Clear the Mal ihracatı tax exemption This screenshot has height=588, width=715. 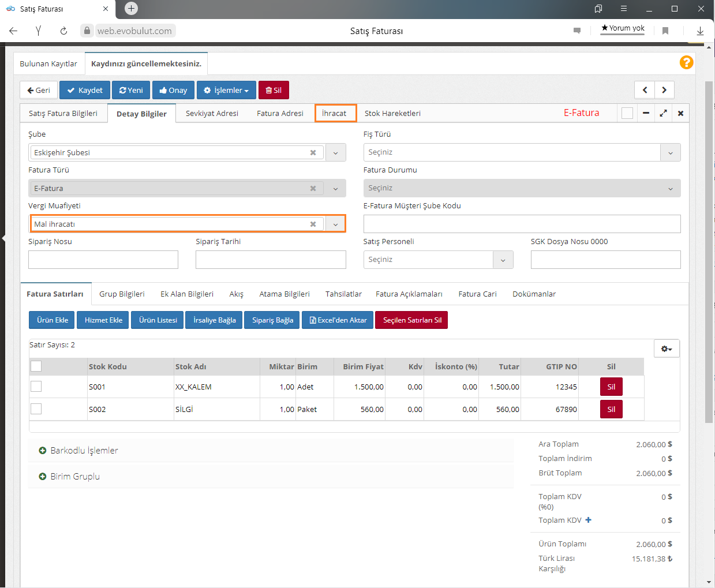pos(313,224)
